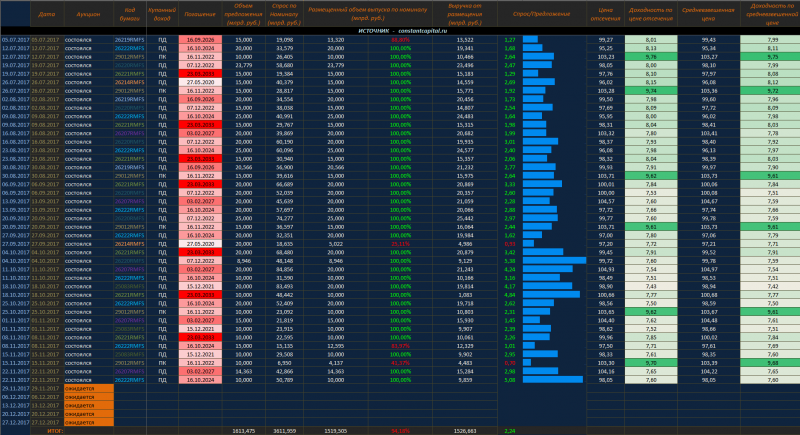Select the Аукцион column header
This screenshot has width=800, height=435.
pos(88,15)
